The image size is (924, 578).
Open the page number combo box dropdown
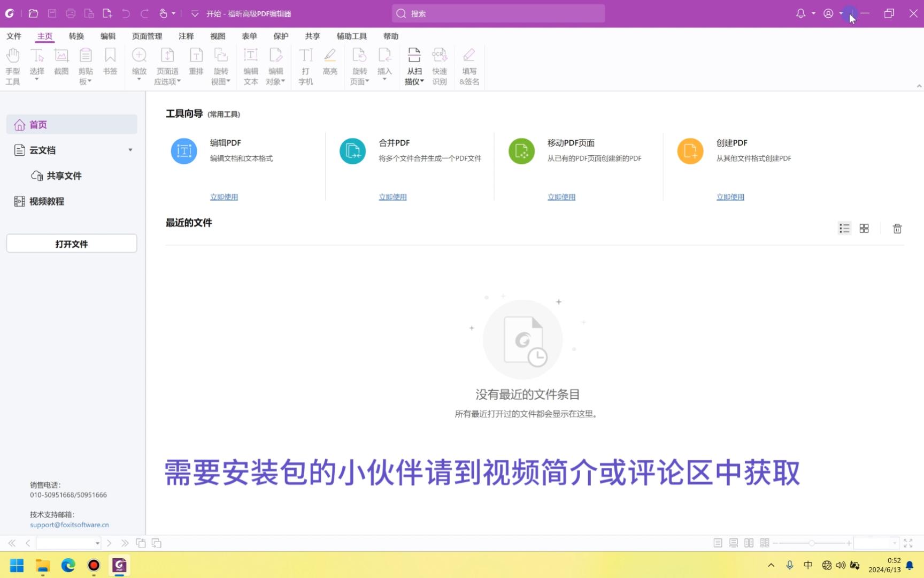(x=97, y=543)
